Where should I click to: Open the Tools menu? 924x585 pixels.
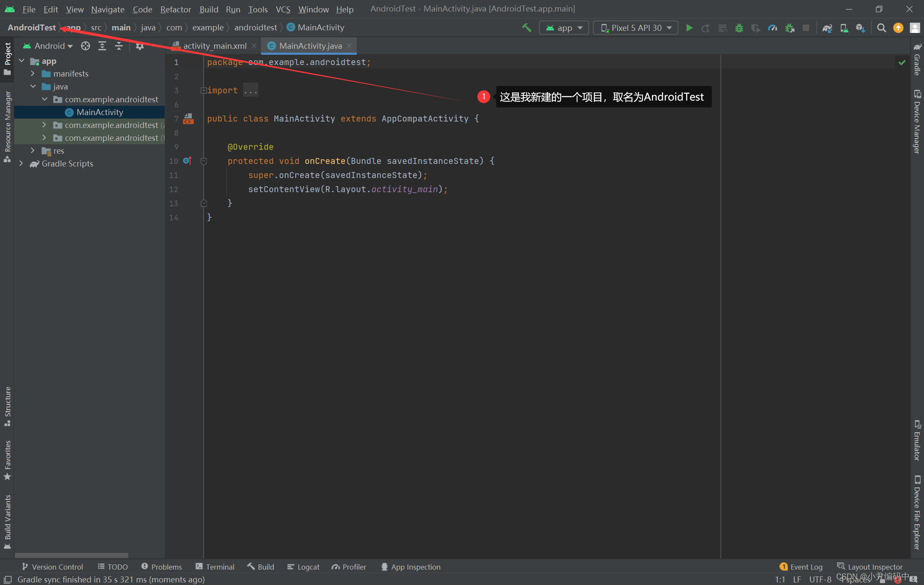[258, 9]
